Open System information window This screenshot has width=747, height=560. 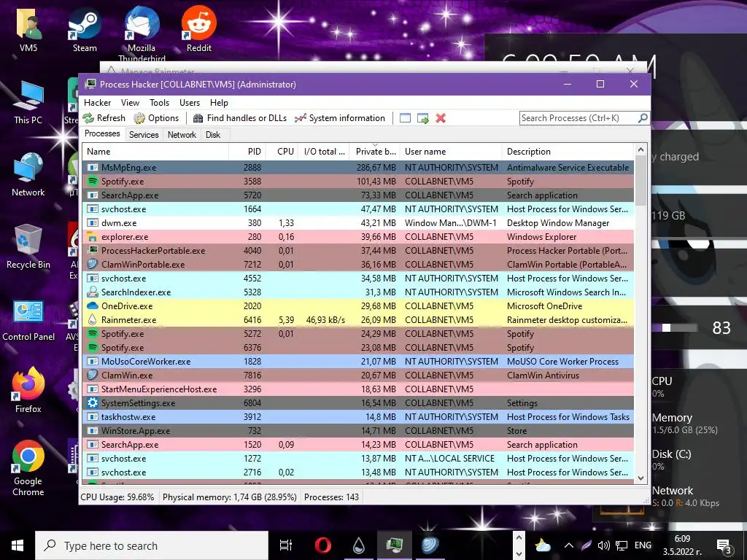tap(340, 118)
